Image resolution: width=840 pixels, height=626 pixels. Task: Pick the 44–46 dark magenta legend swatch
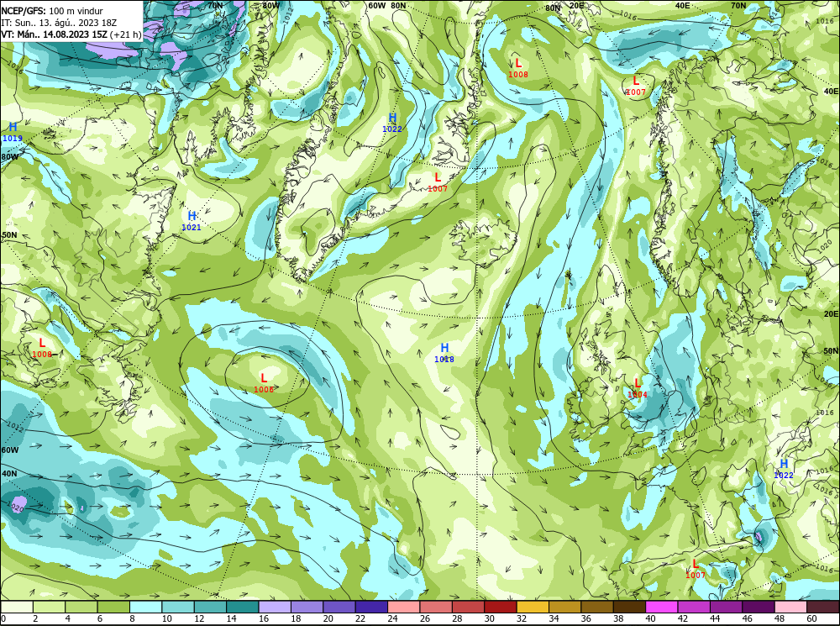pos(726,607)
